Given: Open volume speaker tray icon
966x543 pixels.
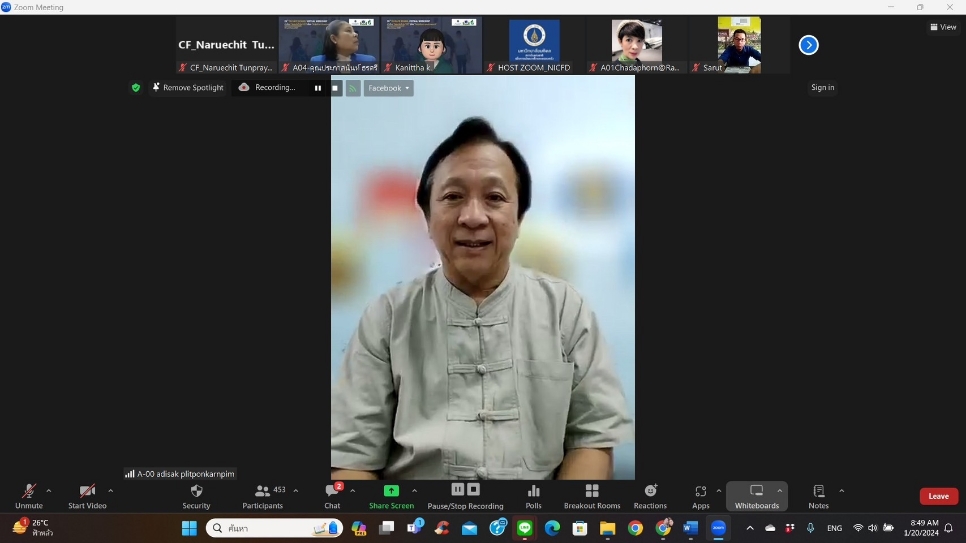Looking at the screenshot, I should [x=872, y=528].
